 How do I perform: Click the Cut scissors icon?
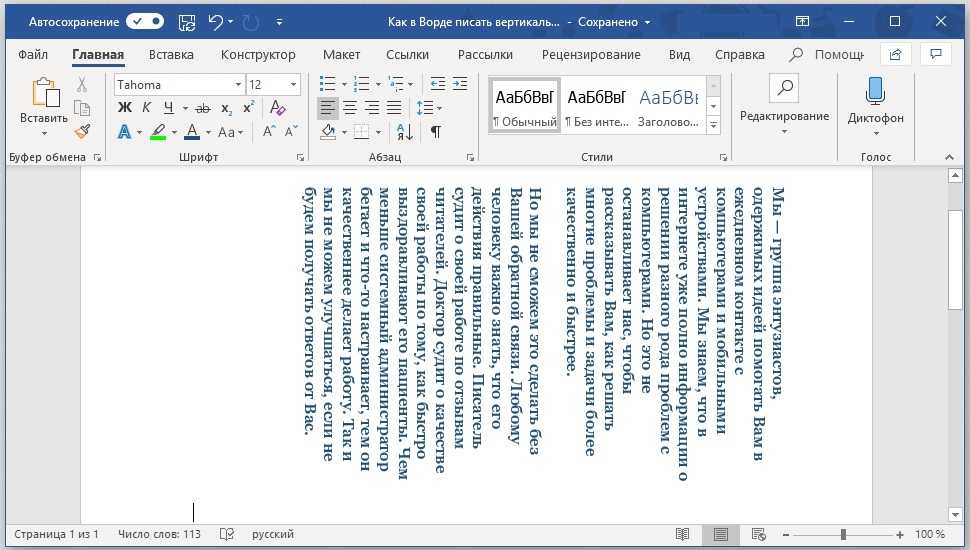83,85
